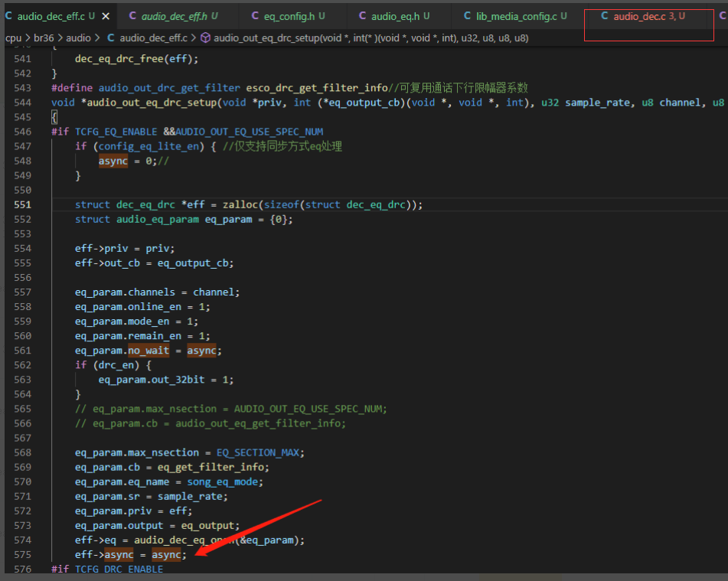The height and width of the screenshot is (581, 728).
Task: Click eq_output on line 573
Action: 207,526
